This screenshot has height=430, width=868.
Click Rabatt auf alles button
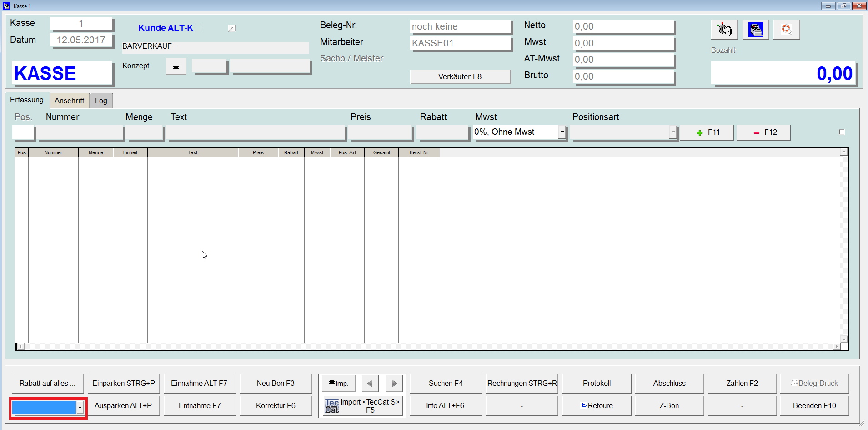click(48, 384)
